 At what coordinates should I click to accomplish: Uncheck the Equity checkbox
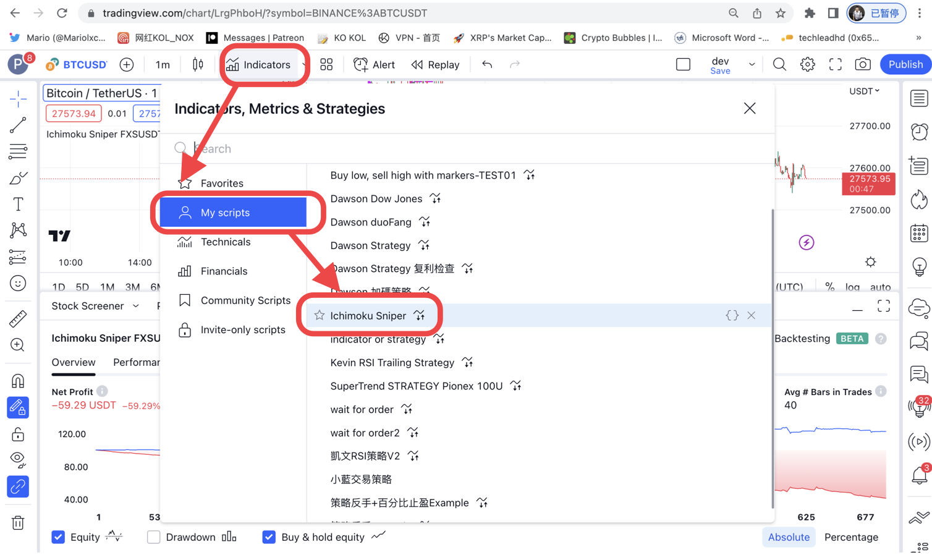[x=58, y=537]
